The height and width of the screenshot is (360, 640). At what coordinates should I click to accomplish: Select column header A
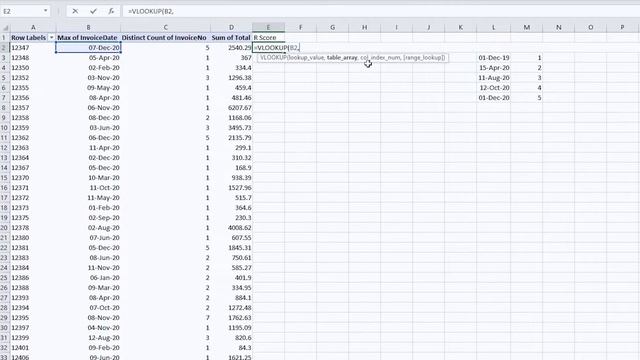33,27
